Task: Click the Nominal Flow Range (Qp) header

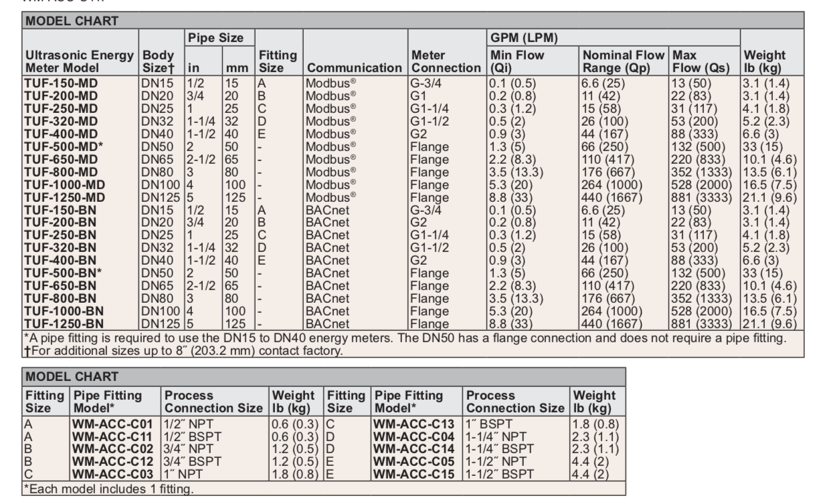Action: tap(624, 62)
